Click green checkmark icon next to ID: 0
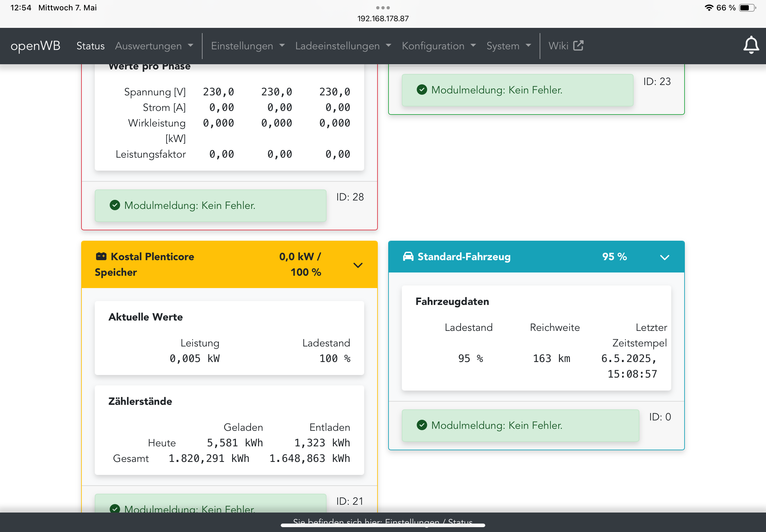 coord(422,425)
